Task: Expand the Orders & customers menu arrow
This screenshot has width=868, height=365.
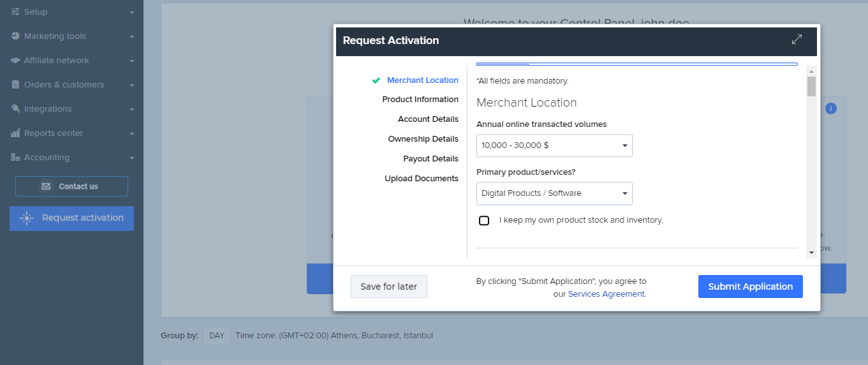Action: click(131, 85)
